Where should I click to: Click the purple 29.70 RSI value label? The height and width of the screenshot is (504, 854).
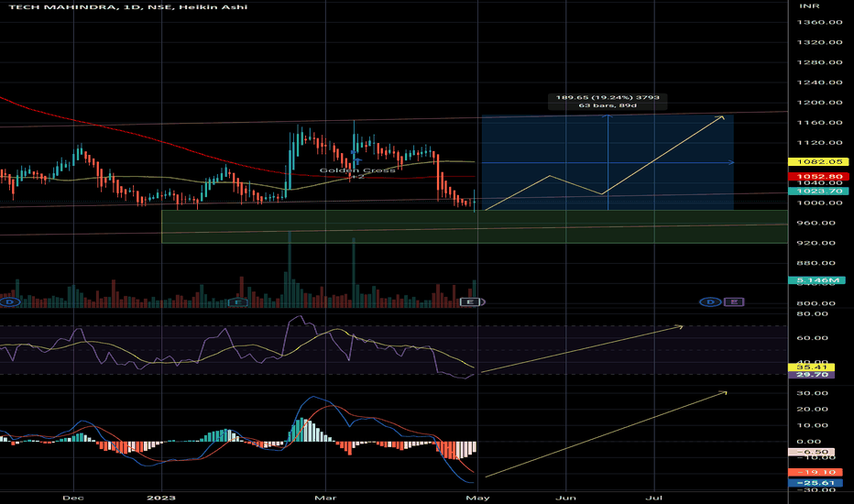[812, 374]
